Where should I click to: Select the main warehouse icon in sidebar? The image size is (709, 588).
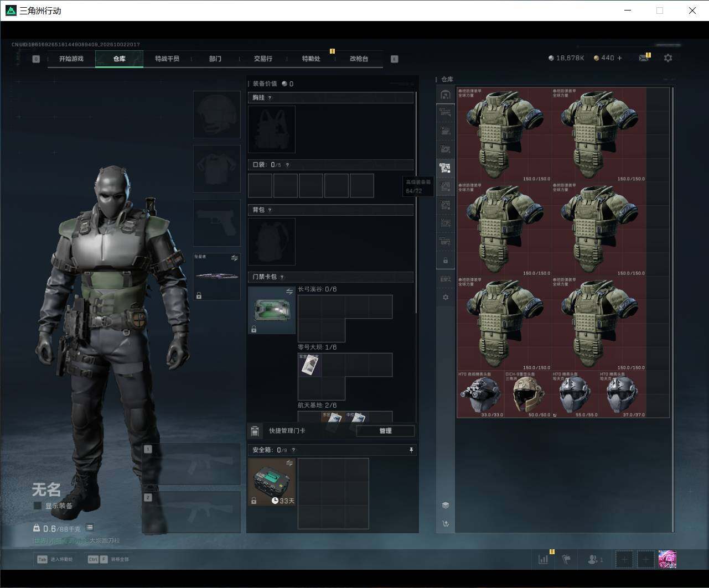coord(446,95)
